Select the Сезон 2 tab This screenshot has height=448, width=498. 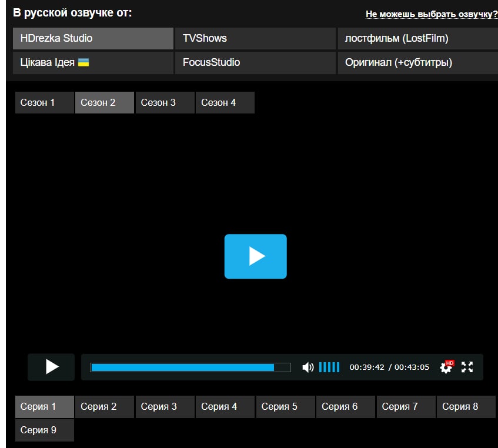pos(105,102)
